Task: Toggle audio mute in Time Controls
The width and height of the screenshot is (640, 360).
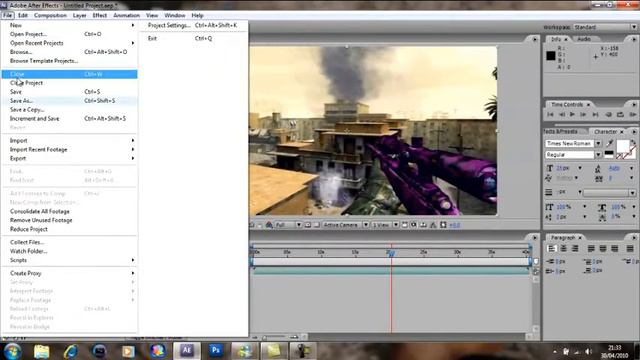Action: pos(609,115)
